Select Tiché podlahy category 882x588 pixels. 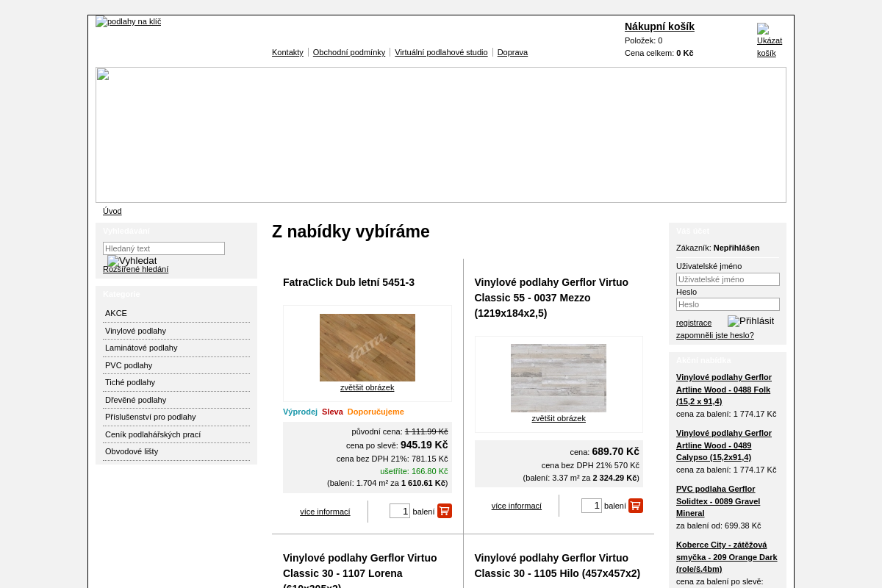pyautogui.click(x=176, y=382)
